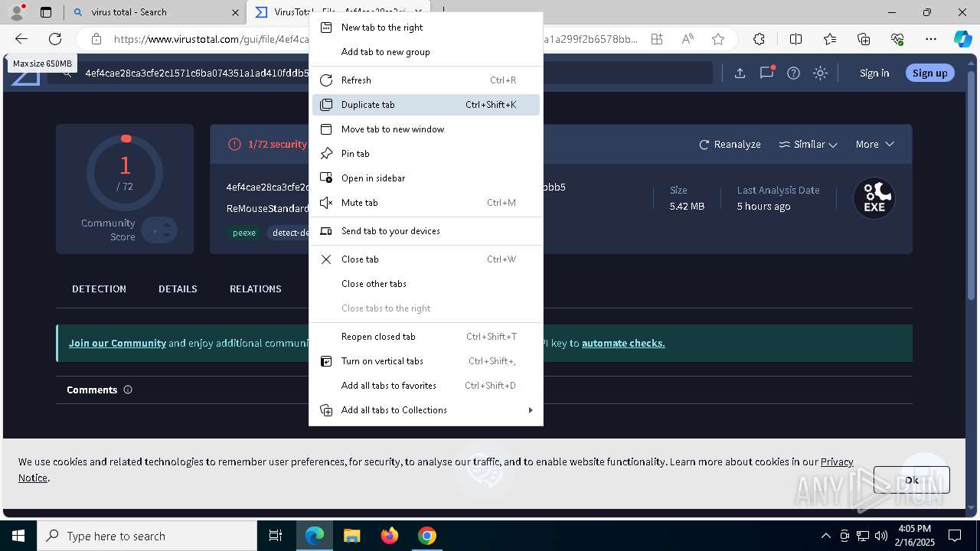
Task: Toggle split screen icon
Action: click(795, 39)
